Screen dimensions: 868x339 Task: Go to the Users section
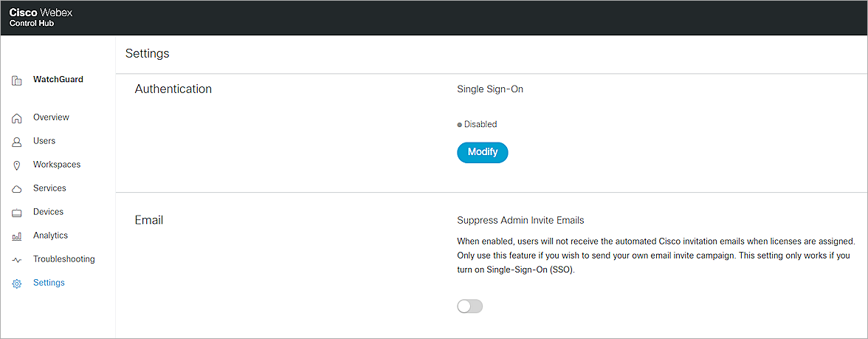click(x=44, y=141)
